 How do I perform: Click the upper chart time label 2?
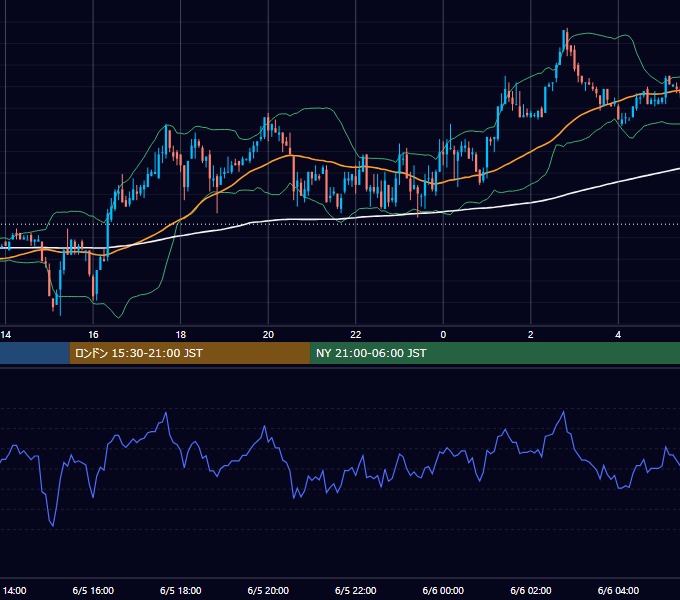(x=531, y=335)
